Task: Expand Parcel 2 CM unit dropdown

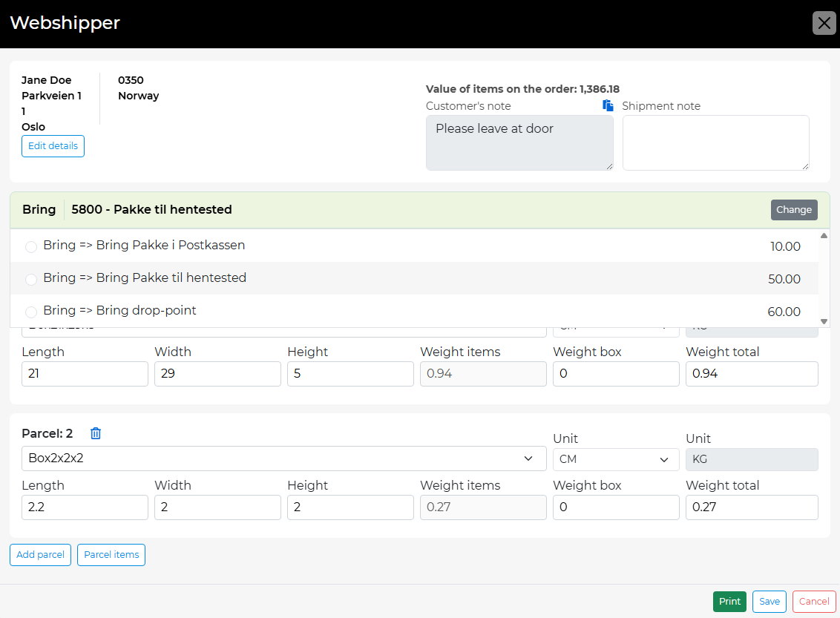Action: (615, 459)
